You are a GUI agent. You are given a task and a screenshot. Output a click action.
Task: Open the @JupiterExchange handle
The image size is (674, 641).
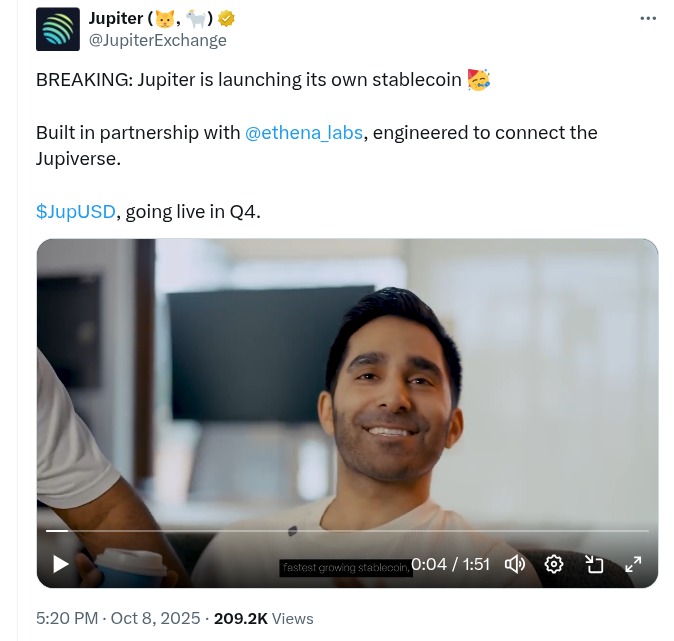(157, 40)
